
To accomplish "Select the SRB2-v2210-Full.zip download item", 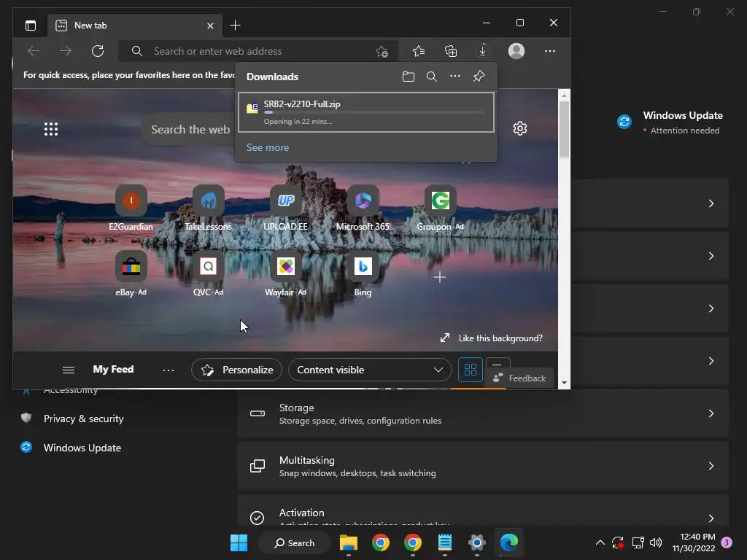I will click(x=366, y=112).
